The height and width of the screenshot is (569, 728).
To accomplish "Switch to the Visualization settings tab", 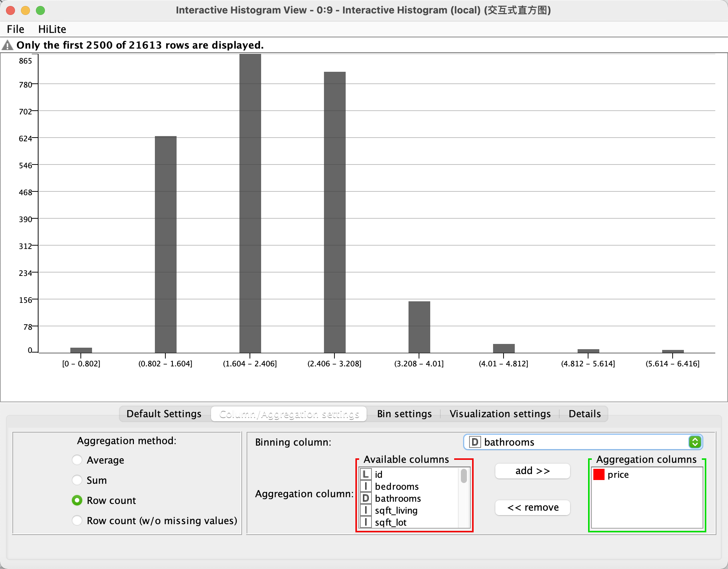I will [500, 414].
